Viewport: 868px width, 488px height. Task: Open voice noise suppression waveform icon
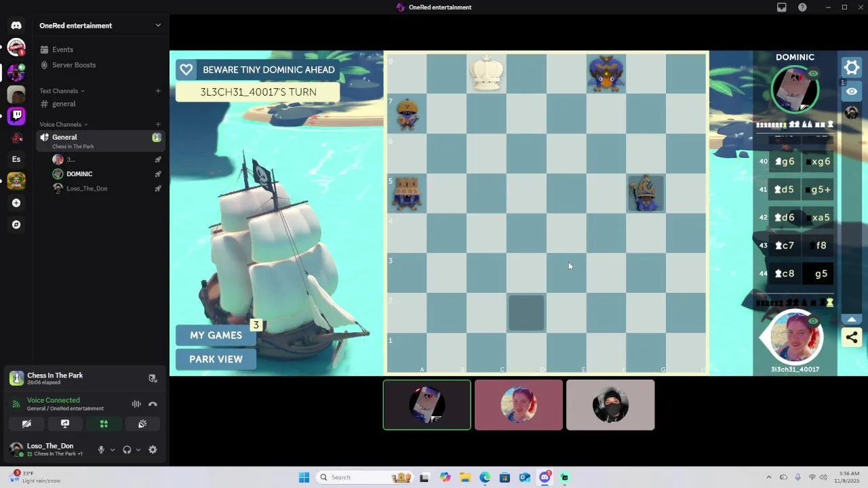pyautogui.click(x=136, y=404)
